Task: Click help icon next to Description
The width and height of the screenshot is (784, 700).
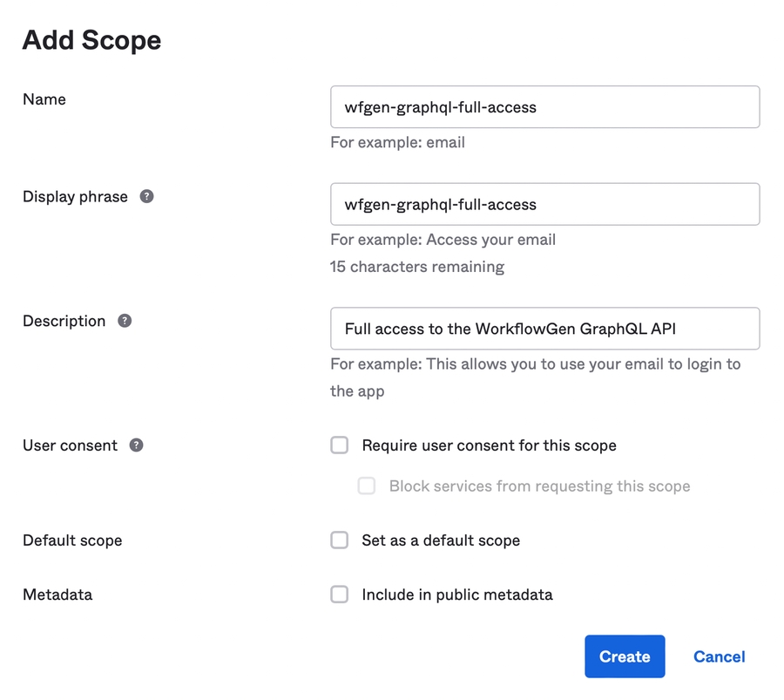Action: 125,321
